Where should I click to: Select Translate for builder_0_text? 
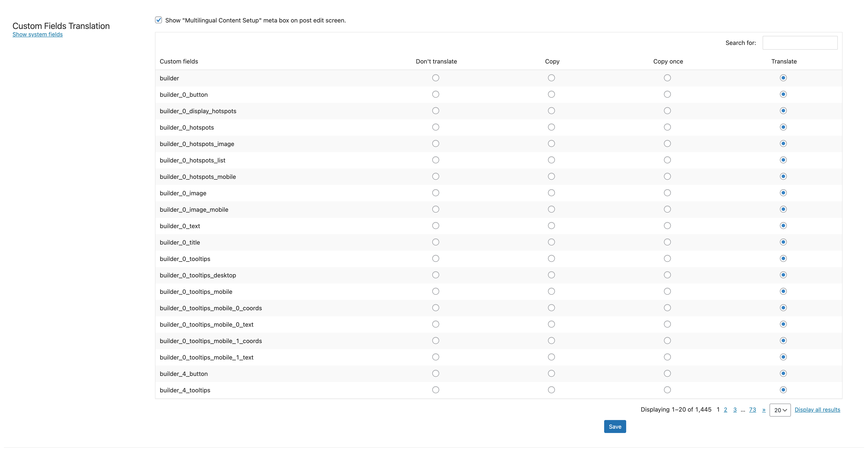[x=783, y=226]
